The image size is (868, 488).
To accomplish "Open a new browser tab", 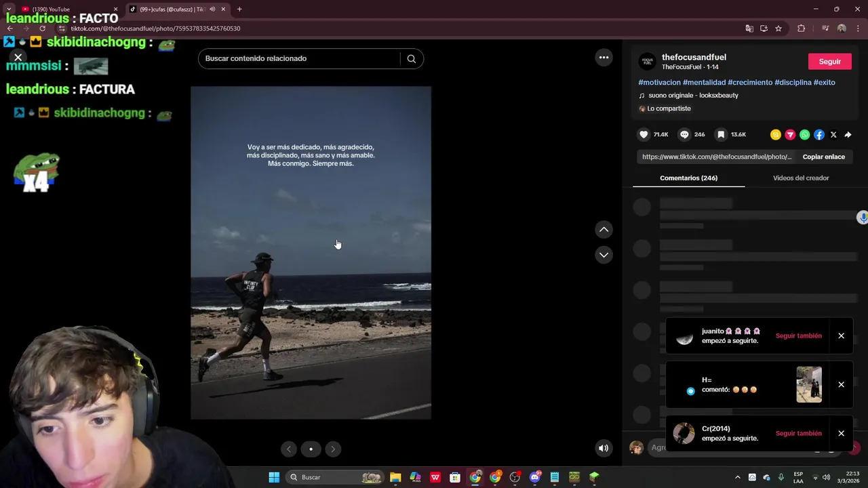I will click(x=239, y=9).
